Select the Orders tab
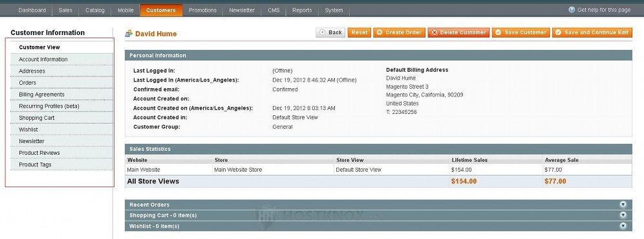This screenshot has height=239, width=644. 61,83
